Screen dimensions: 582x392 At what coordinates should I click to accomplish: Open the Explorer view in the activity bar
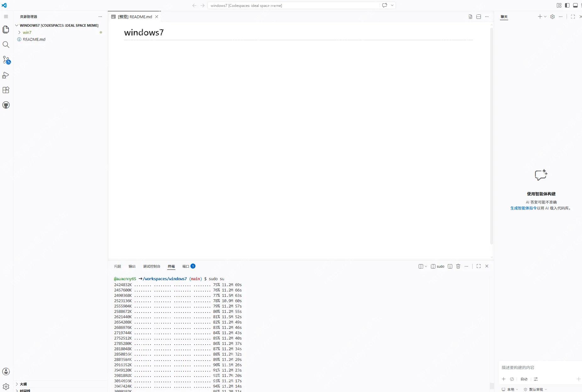coord(6,30)
